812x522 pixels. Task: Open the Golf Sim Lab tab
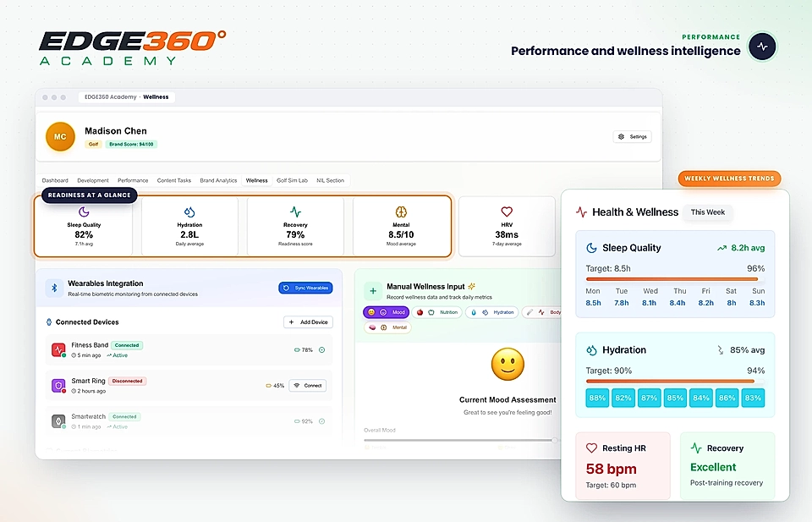click(292, 181)
